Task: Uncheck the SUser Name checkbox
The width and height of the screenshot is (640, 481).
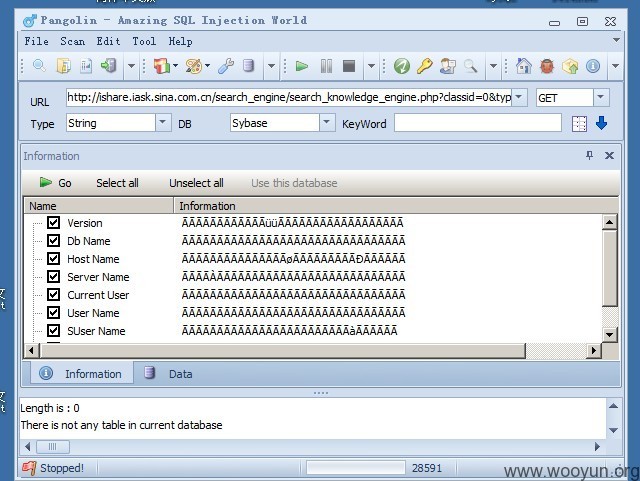Action: [x=53, y=330]
